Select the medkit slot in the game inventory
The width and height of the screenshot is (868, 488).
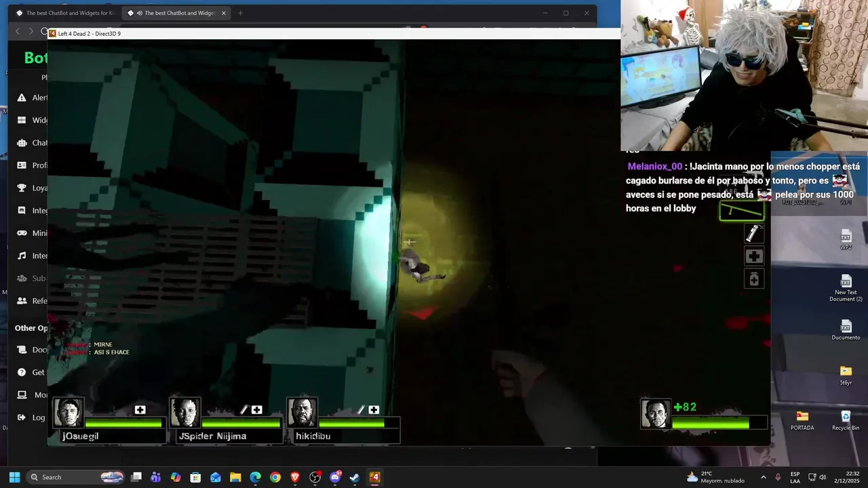(x=753, y=256)
